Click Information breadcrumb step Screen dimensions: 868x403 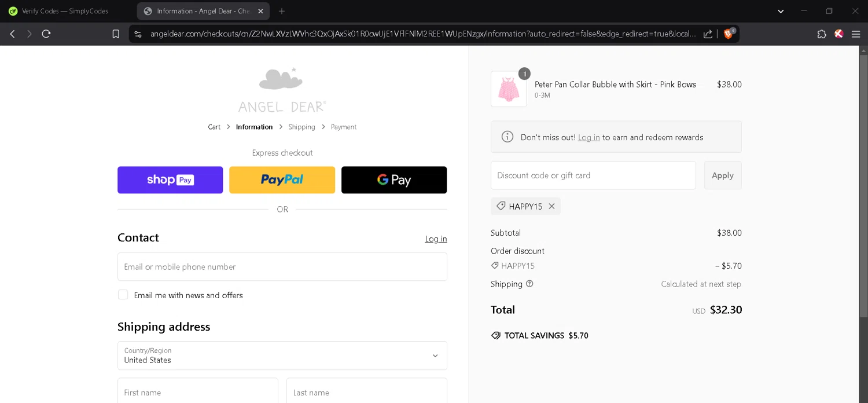click(x=254, y=127)
